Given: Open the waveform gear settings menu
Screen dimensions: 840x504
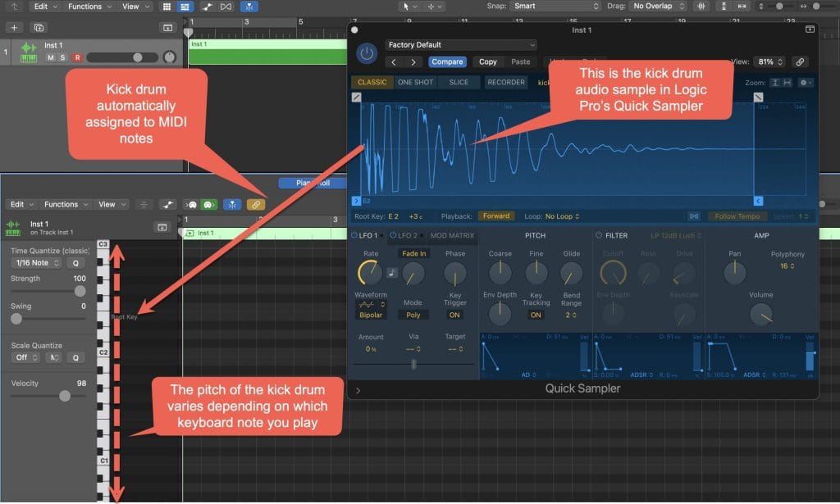Looking at the screenshot, I should (x=806, y=83).
